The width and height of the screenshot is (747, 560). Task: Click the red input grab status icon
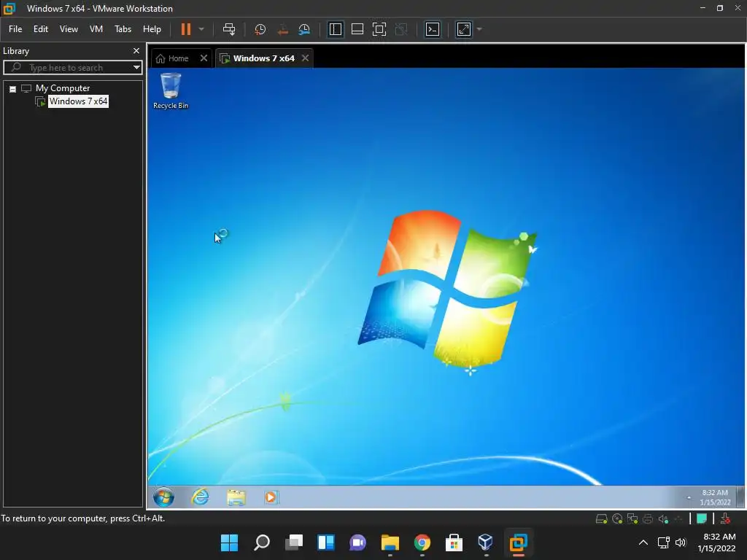725,518
